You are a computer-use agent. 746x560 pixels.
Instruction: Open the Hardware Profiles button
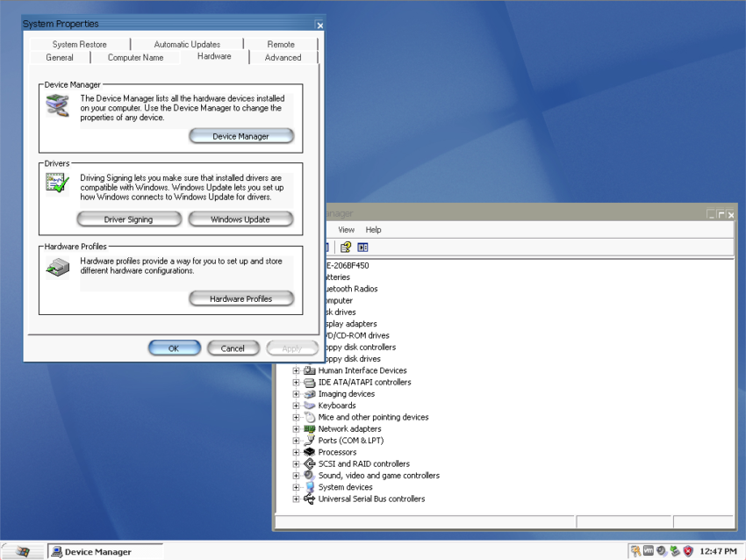point(241,298)
